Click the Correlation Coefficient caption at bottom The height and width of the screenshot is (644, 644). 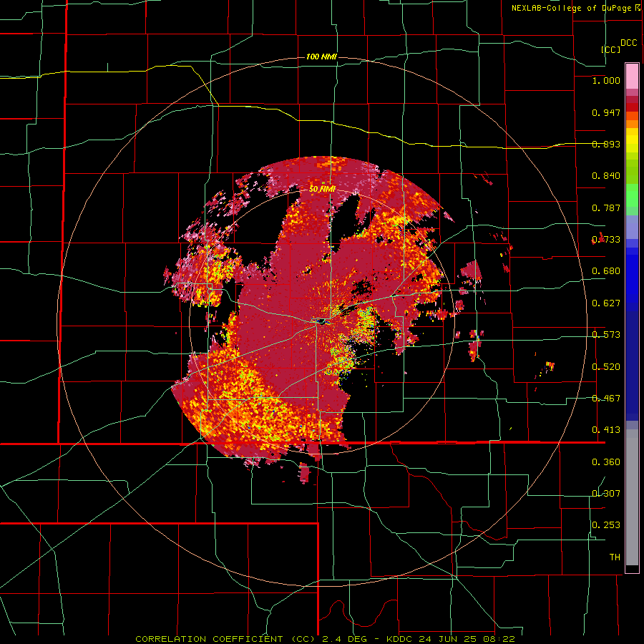(325, 639)
